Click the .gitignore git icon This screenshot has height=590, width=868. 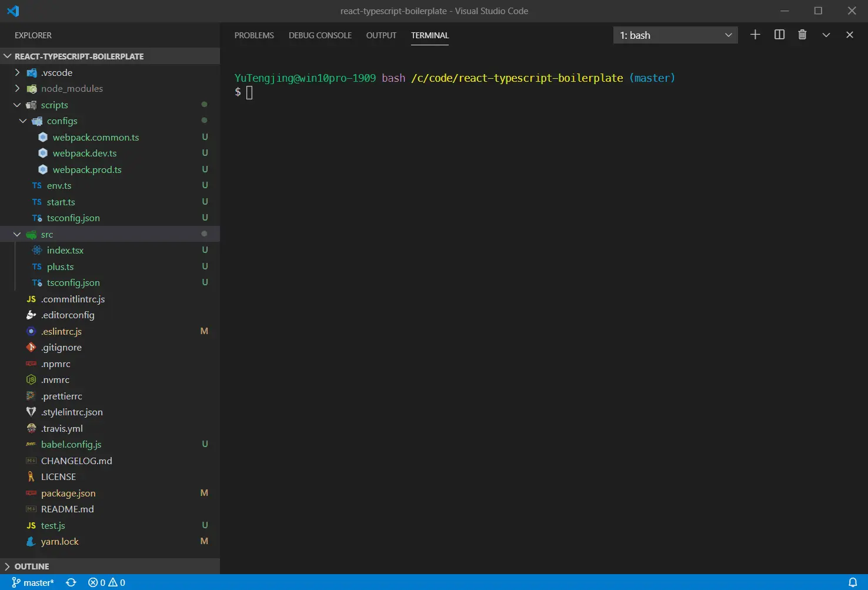tap(31, 347)
